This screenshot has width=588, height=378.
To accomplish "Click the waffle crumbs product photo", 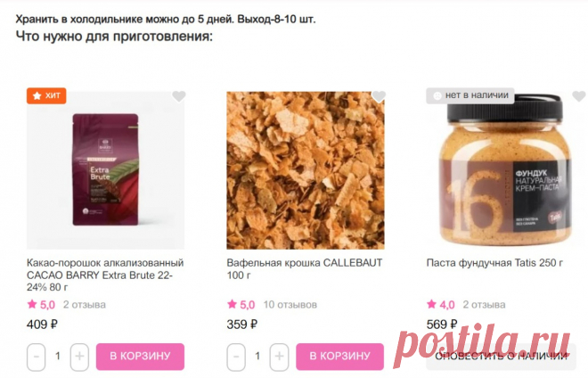I will pos(306,170).
